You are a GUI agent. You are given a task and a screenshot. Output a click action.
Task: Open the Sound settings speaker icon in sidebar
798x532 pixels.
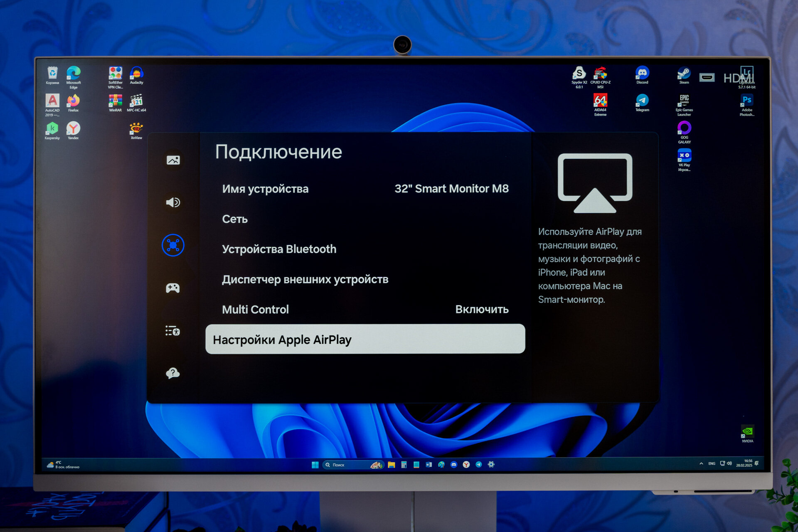pos(173,202)
